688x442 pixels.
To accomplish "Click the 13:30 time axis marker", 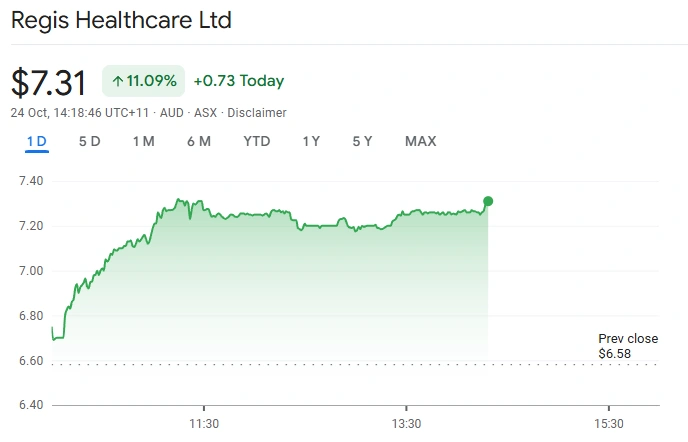I will click(x=406, y=423).
